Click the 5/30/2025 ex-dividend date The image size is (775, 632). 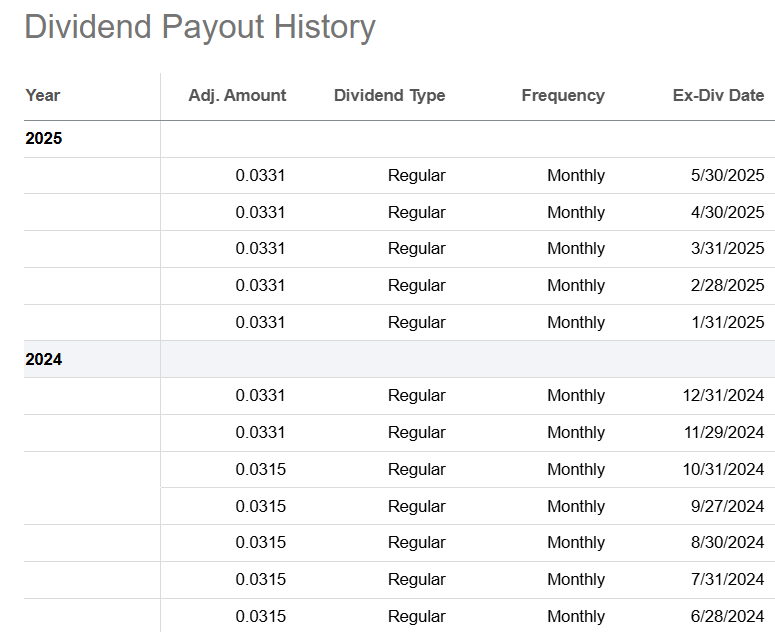point(727,176)
